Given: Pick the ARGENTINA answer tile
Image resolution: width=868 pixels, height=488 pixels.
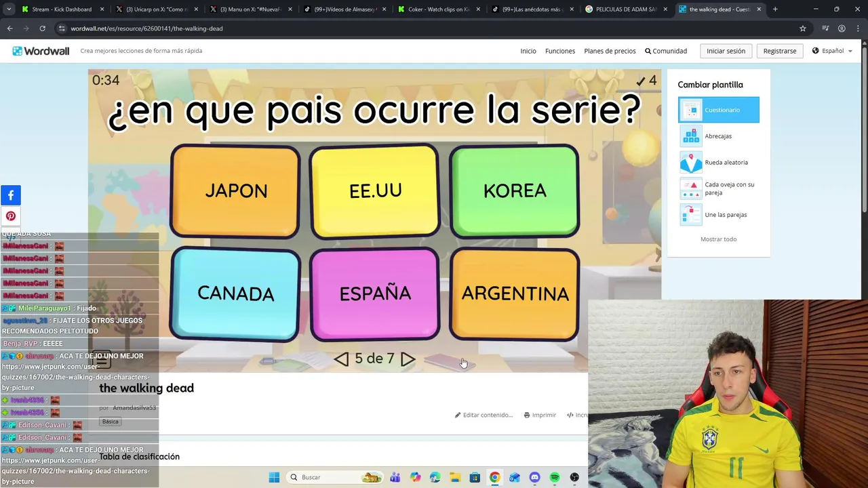Looking at the screenshot, I should click(x=515, y=294).
